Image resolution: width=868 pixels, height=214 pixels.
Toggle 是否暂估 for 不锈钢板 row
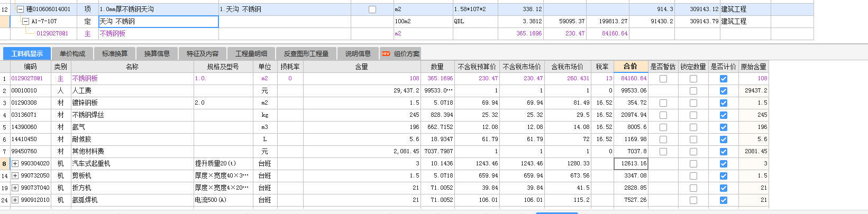pyautogui.click(x=663, y=79)
